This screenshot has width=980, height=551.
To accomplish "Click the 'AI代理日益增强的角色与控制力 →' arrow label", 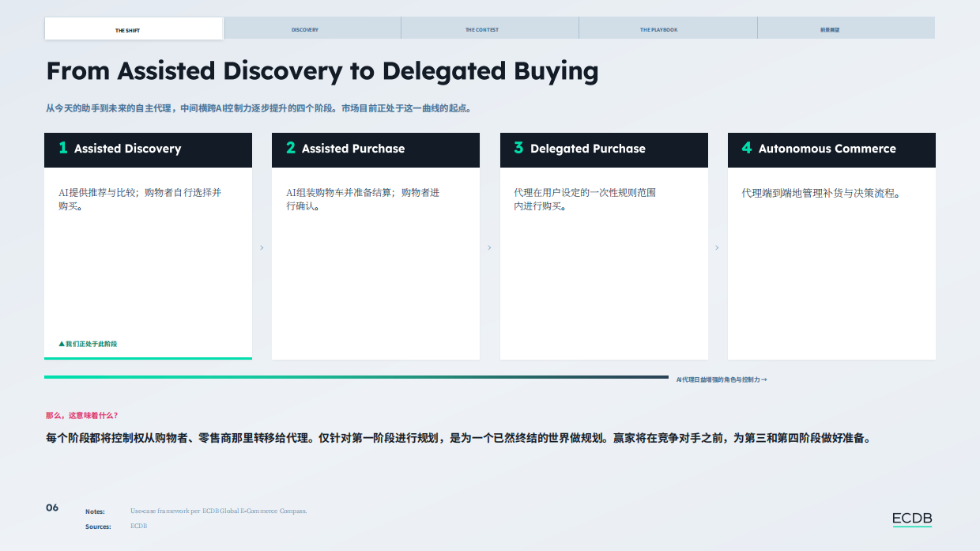I will tap(722, 379).
